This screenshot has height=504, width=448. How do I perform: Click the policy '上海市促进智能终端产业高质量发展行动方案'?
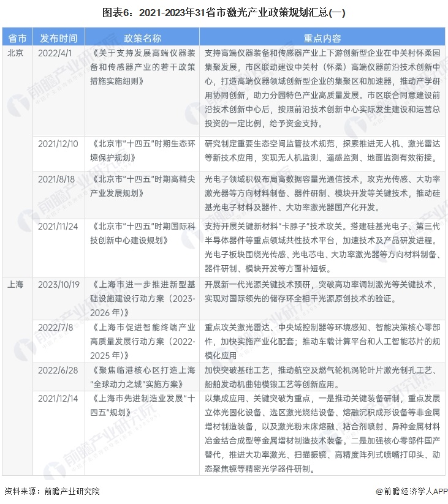tap(142, 341)
